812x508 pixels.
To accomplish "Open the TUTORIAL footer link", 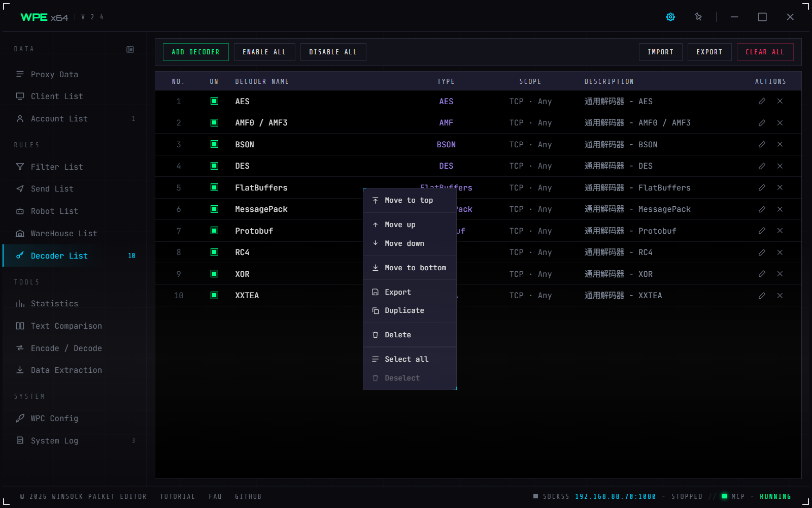I will point(177,496).
